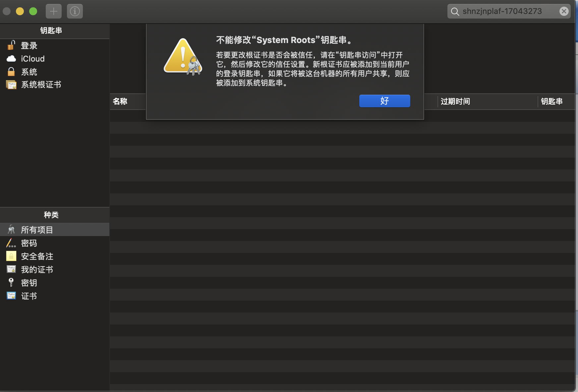This screenshot has width=578, height=392.
Task: Open the 证书 category
Action: pyautogui.click(x=29, y=296)
